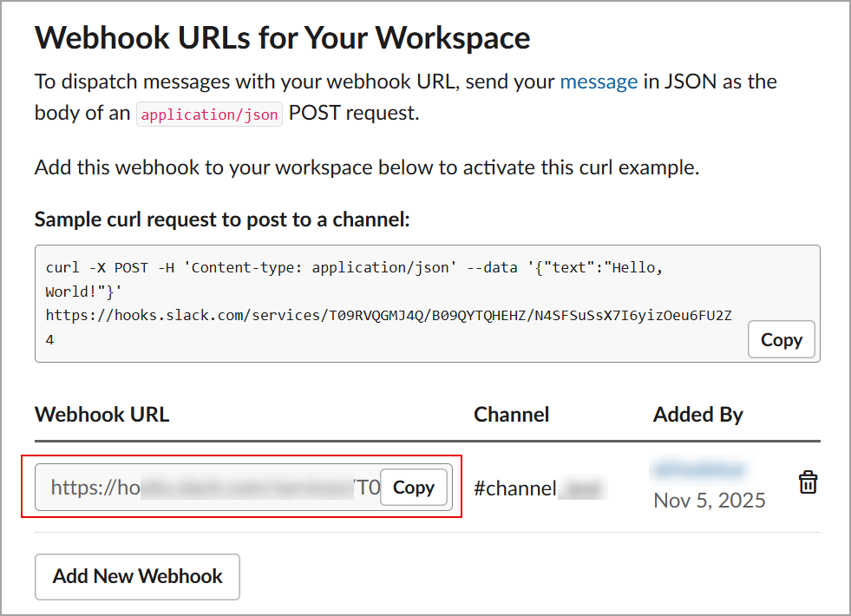
Task: Click the "Channel" column header
Action: pyautogui.click(x=511, y=415)
